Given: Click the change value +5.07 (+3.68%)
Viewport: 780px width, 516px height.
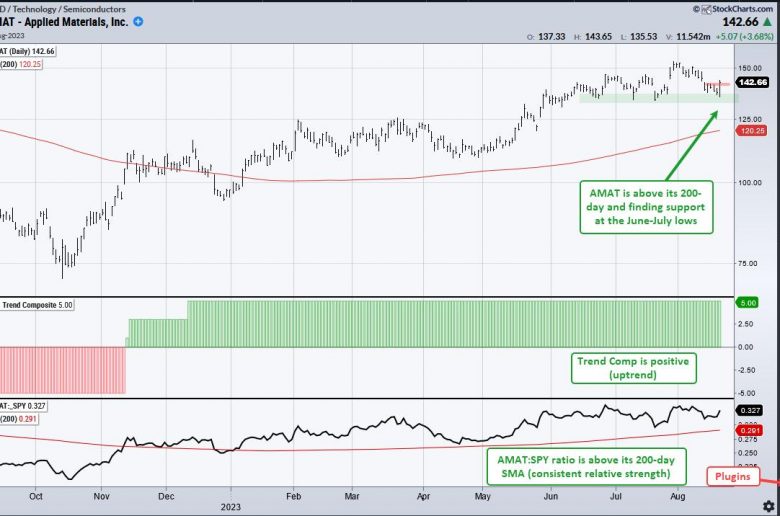Looking at the screenshot, I should (x=745, y=37).
